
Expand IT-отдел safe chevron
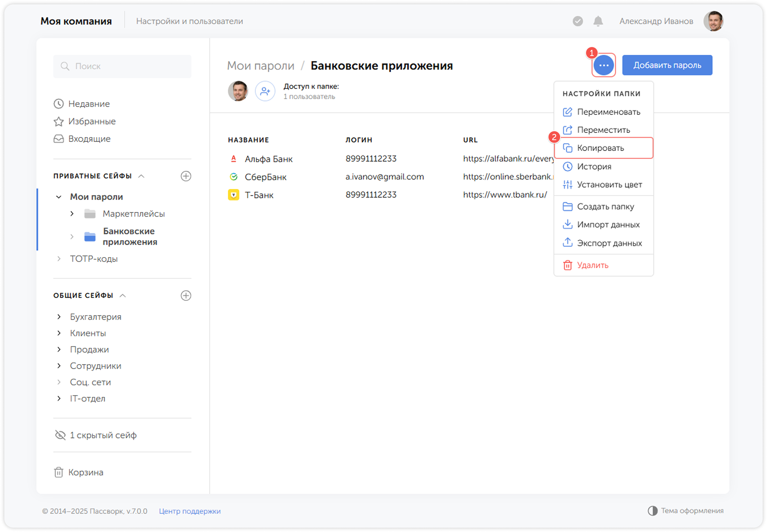59,398
